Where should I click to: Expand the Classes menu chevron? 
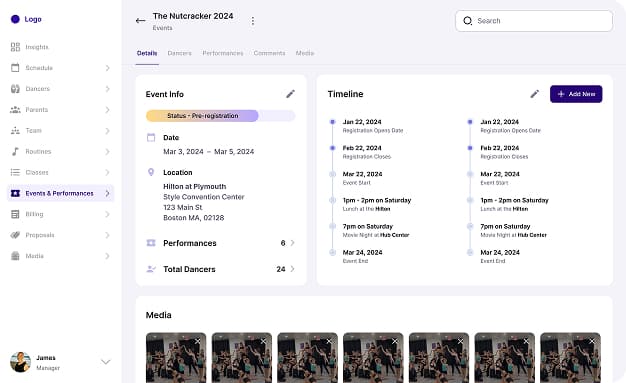(x=107, y=172)
